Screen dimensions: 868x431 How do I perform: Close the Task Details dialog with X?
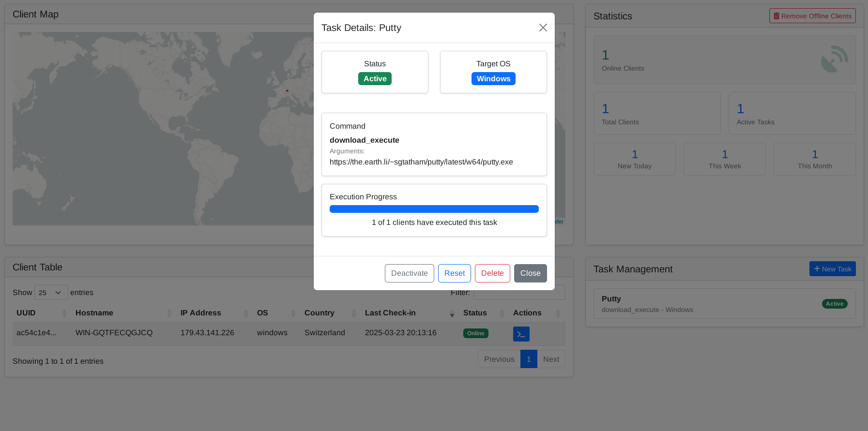[x=543, y=28]
